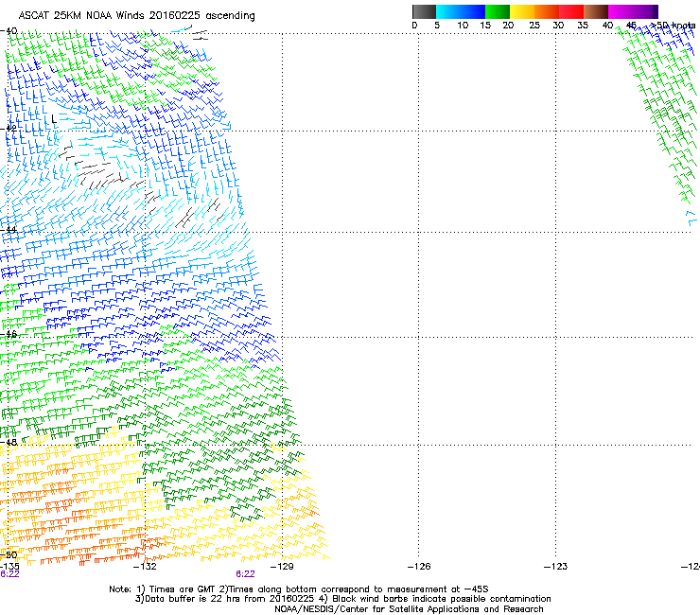Viewport: 700px width, 615px height.
Task: Click the dark purple 45–50 knot legend segment
Action: [x=645, y=11]
